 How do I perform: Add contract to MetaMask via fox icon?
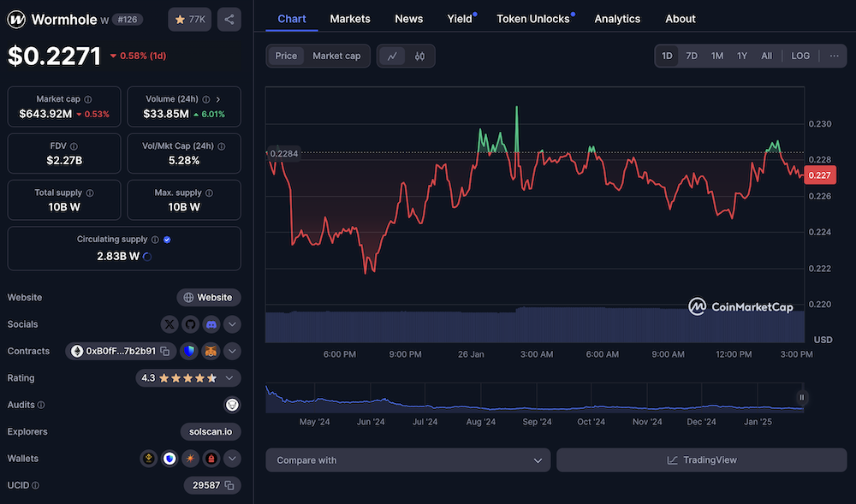point(211,351)
